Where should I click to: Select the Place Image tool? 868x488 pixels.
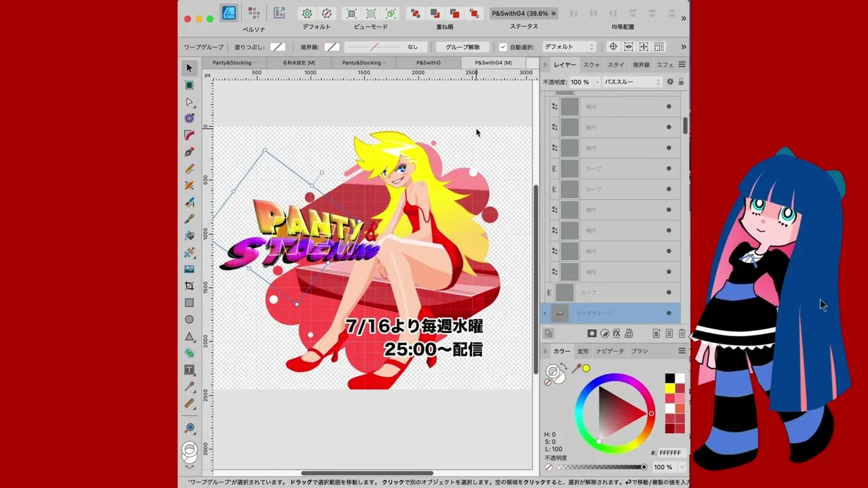pyautogui.click(x=189, y=269)
